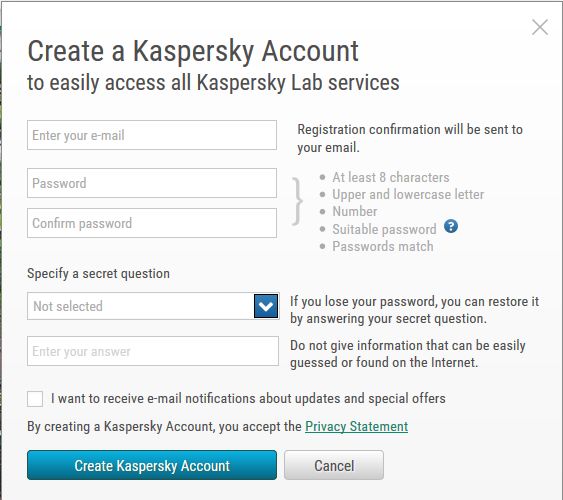Image resolution: width=563 pixels, height=500 pixels.
Task: Click the 'Passwords match' requirement text
Action: [x=383, y=246]
